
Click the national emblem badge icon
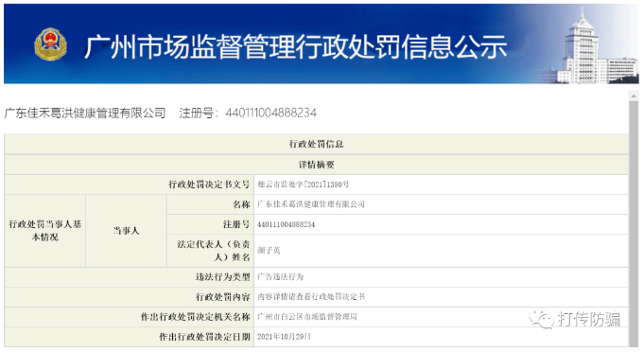click(x=50, y=44)
